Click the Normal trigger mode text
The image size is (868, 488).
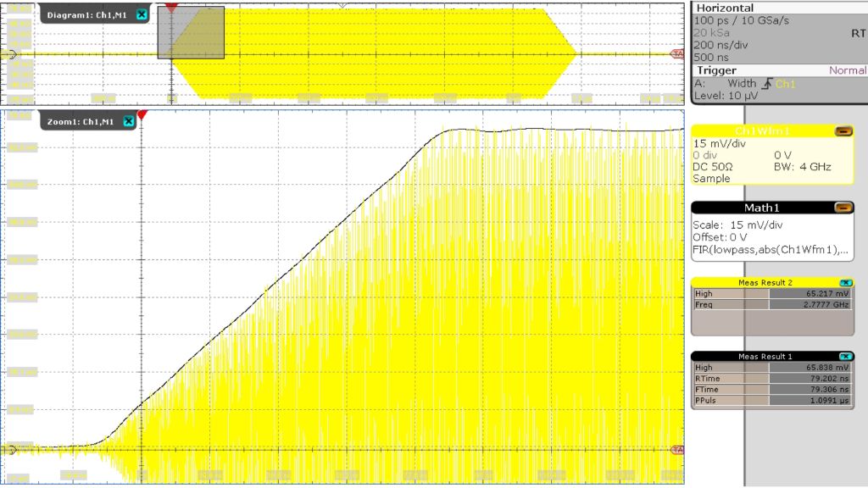point(847,70)
